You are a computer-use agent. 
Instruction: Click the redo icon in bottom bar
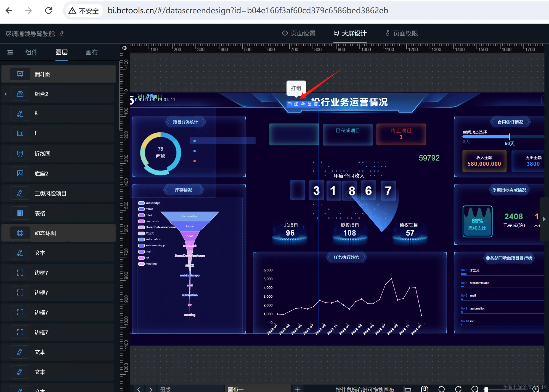tap(458, 389)
